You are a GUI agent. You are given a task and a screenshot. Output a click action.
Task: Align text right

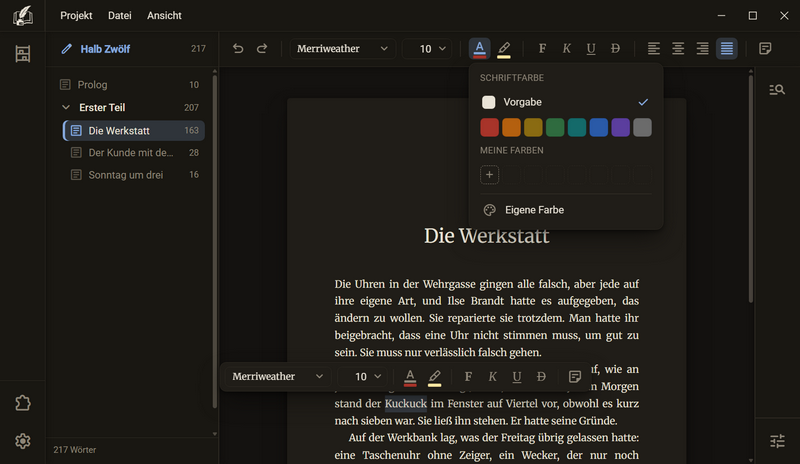[703, 48]
